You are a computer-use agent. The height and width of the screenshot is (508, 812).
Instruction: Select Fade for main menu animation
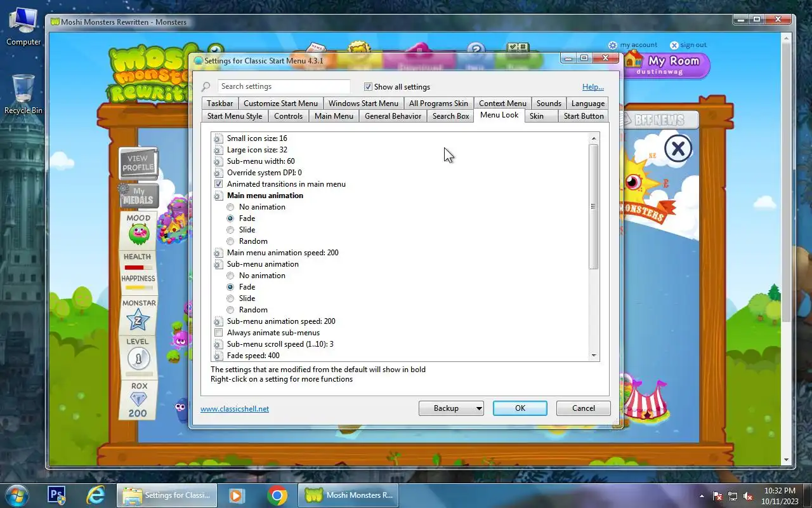[231, 218]
